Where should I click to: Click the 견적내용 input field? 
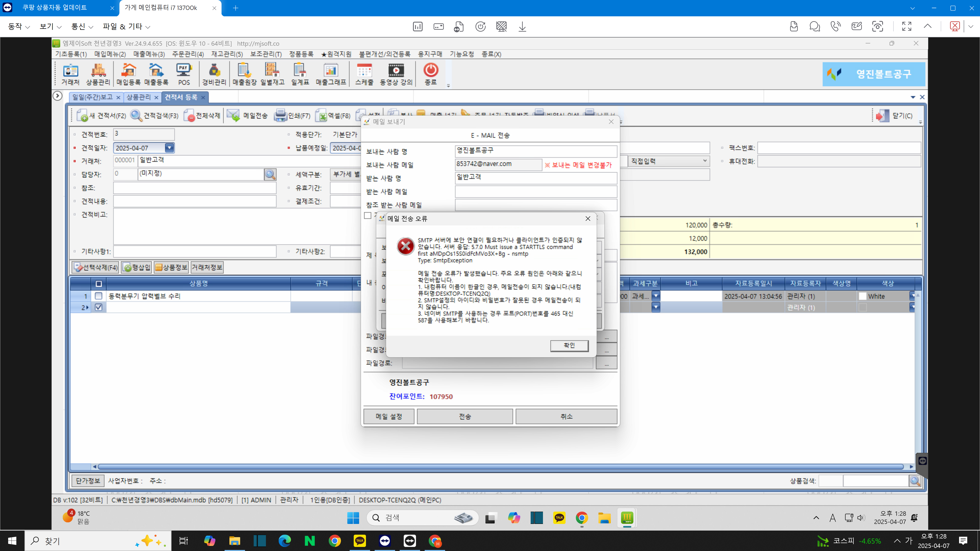coord(195,201)
